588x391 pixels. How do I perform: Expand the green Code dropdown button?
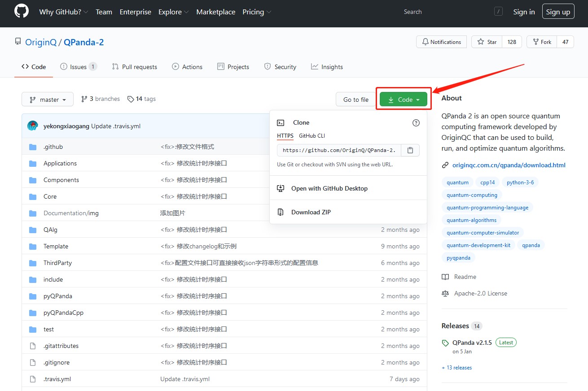[404, 100]
